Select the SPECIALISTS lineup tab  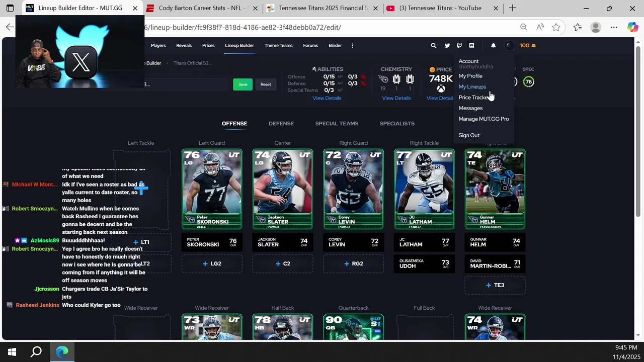397,123
